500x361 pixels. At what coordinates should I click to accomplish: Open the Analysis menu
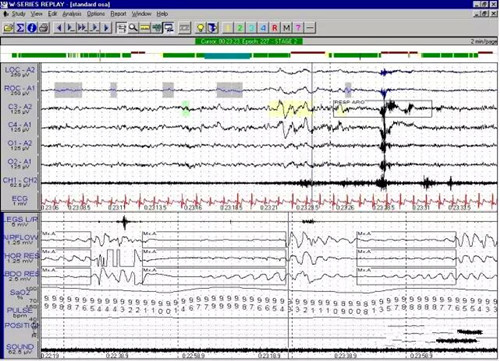tap(72, 14)
